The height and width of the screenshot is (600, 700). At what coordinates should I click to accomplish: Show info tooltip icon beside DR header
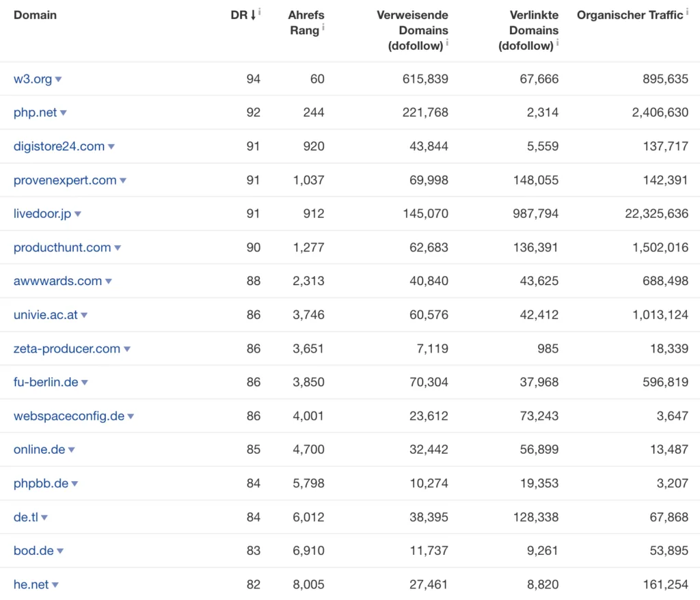[259, 12]
